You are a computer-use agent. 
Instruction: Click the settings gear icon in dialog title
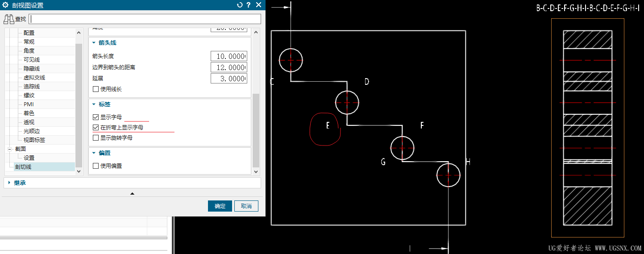pyautogui.click(x=5, y=5)
